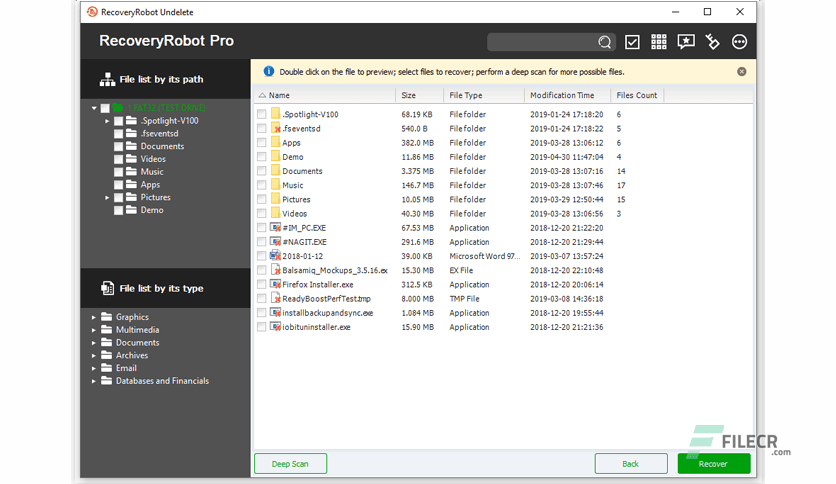Select the Apps folder in path tree
The width and height of the screenshot is (836, 484).
pos(150,184)
